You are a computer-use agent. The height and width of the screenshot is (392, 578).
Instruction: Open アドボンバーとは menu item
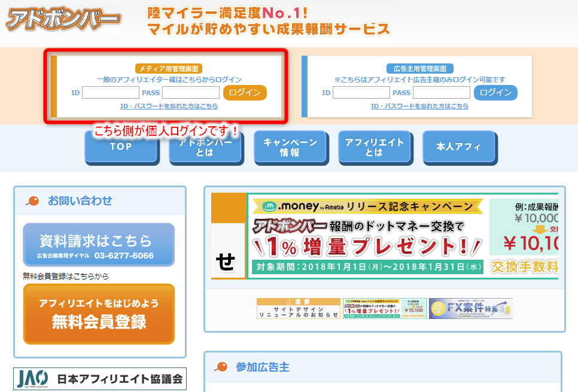206,147
